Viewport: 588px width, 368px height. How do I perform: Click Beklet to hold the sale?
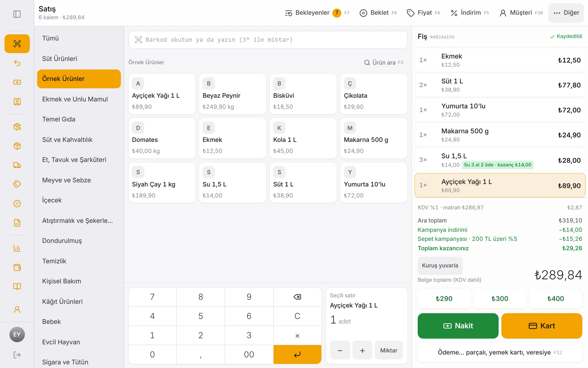378,13
